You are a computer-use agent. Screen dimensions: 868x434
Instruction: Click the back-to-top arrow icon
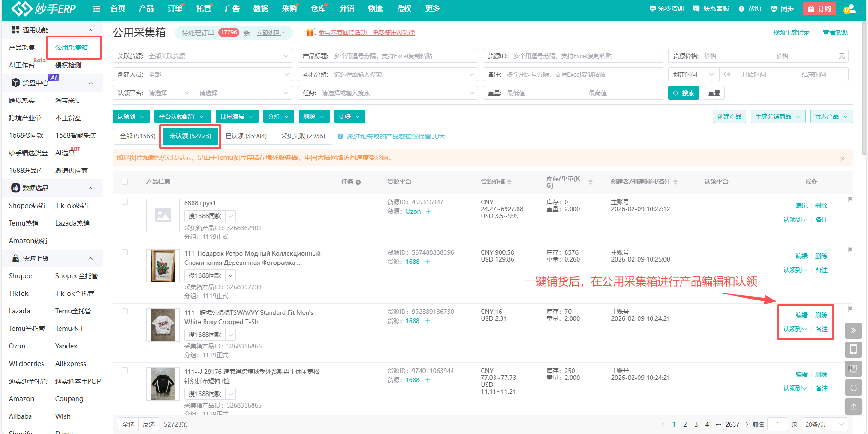pos(853,407)
